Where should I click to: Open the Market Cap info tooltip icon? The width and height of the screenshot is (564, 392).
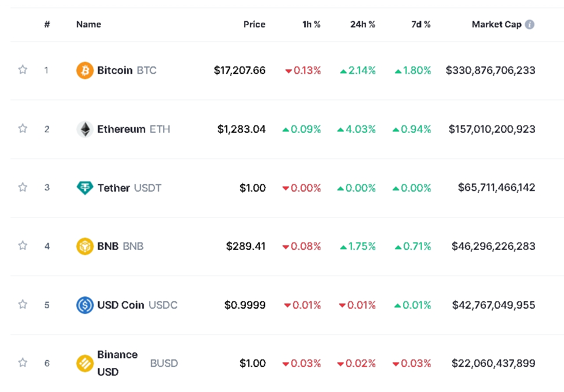click(x=529, y=24)
